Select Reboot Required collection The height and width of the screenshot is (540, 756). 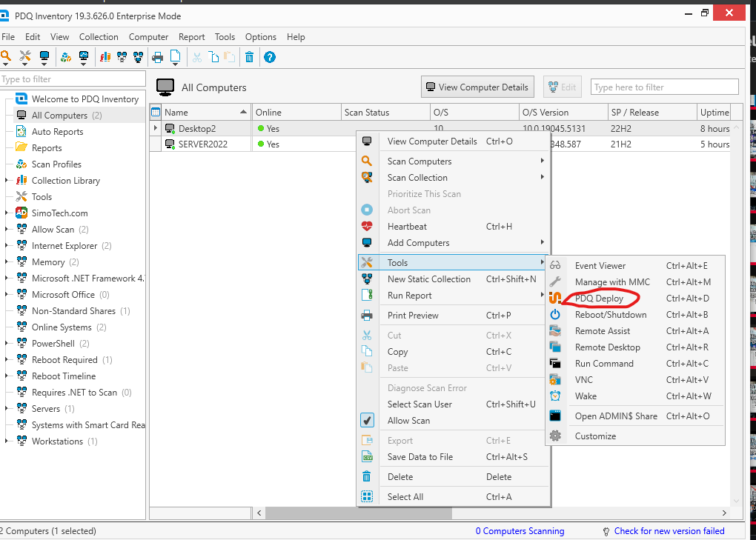(x=64, y=360)
